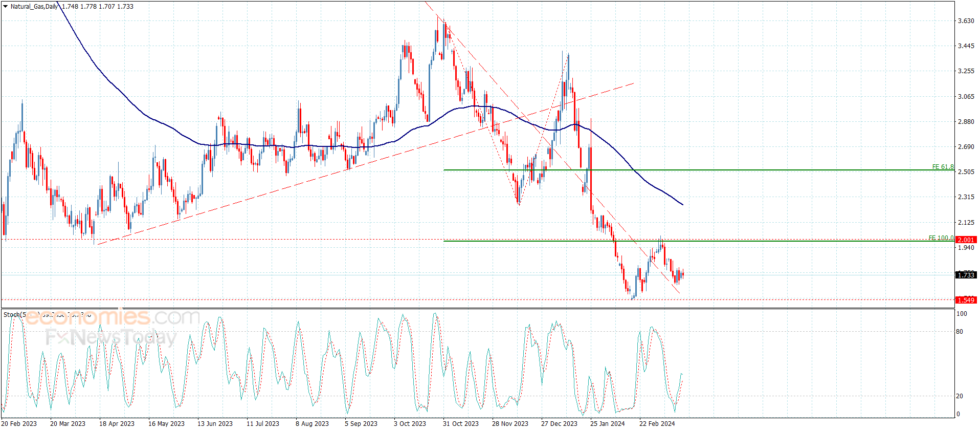Click the 3.065 price axis value
The height and width of the screenshot is (430, 980).
(x=966, y=96)
